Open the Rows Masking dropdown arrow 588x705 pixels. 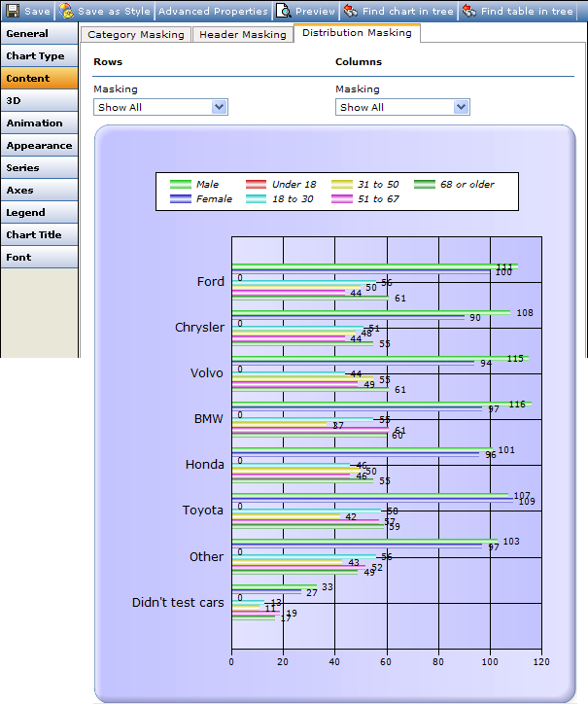(x=219, y=107)
